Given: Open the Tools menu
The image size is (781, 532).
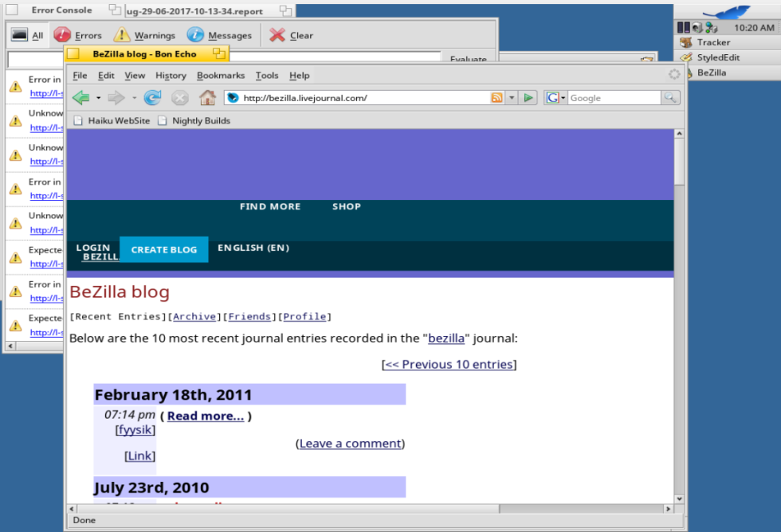Looking at the screenshot, I should tap(267, 76).
